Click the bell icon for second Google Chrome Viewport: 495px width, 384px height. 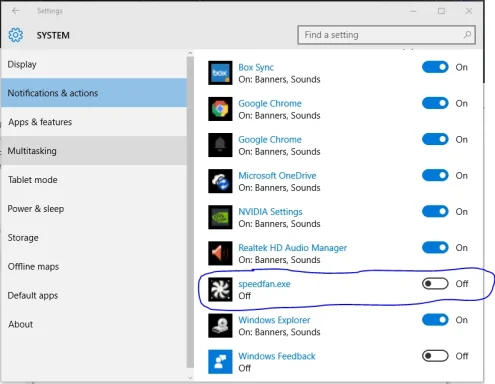tap(220, 145)
